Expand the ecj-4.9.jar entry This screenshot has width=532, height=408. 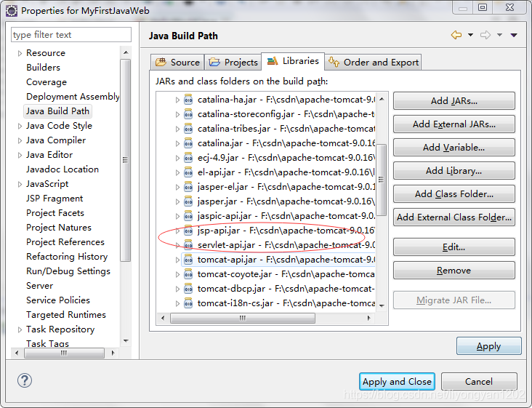177,158
